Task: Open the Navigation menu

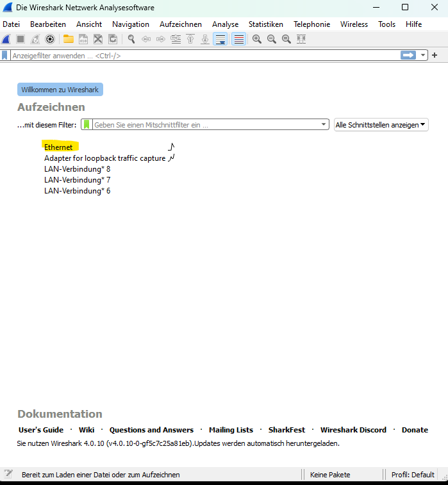Action: pyautogui.click(x=131, y=24)
